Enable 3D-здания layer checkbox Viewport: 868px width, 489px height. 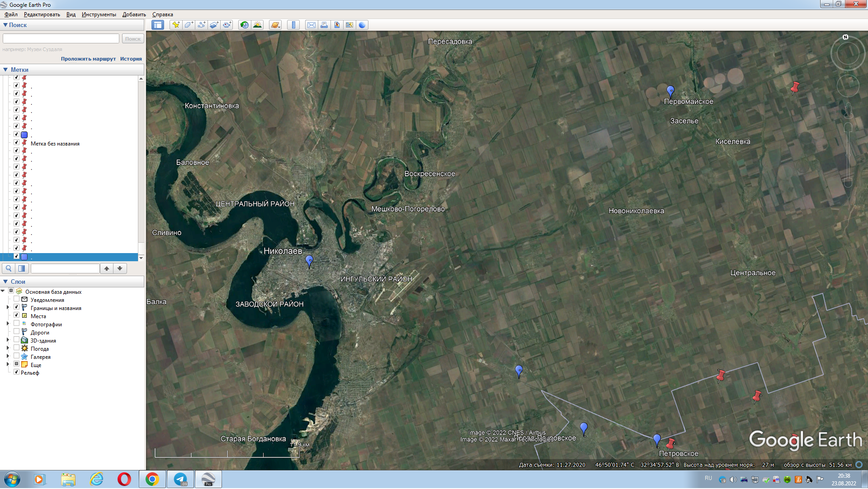pos(16,340)
